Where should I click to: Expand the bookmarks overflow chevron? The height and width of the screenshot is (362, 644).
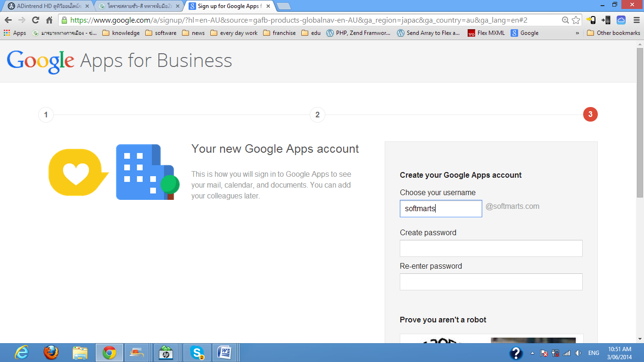[578, 33]
